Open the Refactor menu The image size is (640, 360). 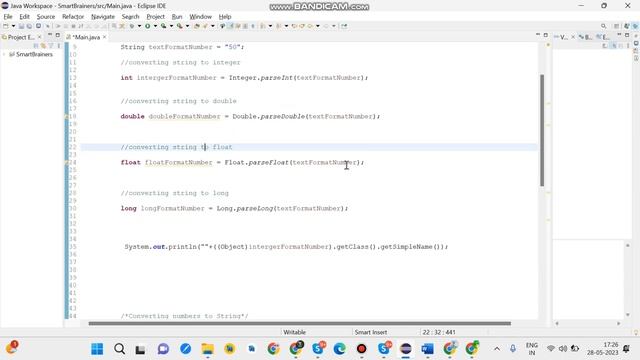pyautogui.click(x=73, y=17)
